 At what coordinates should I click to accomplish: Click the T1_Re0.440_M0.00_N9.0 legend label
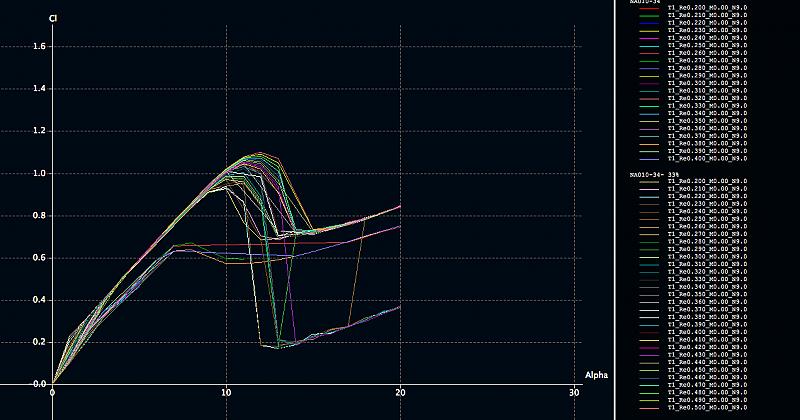pyautogui.click(x=707, y=362)
